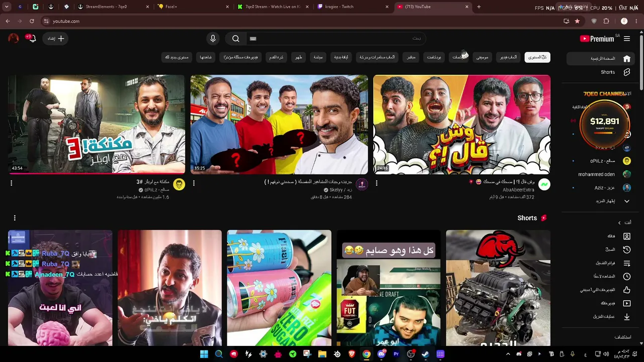The height and width of the screenshot is (362, 644).
Task: Switch to kragiee - Twitch tab
Action: point(352,7)
